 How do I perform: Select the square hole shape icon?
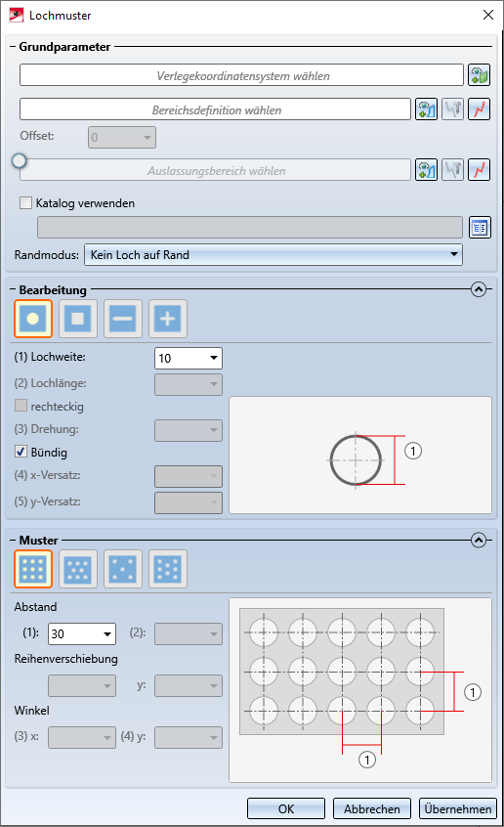coord(78,319)
